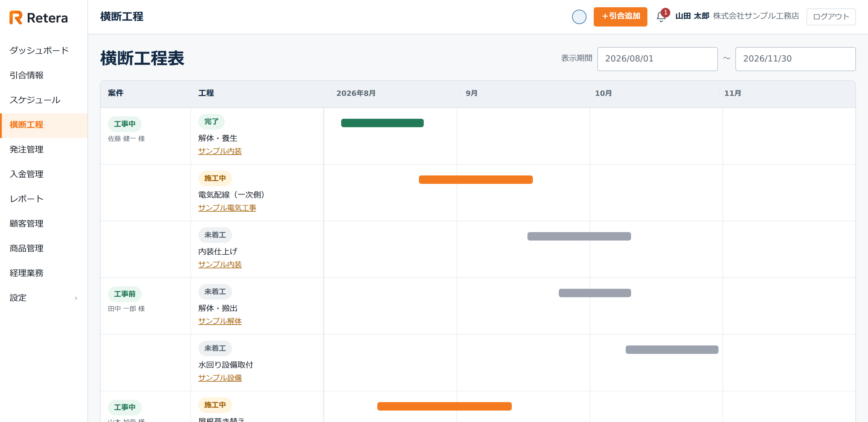
Task: Go to 引合情報 page
Action: click(44, 75)
